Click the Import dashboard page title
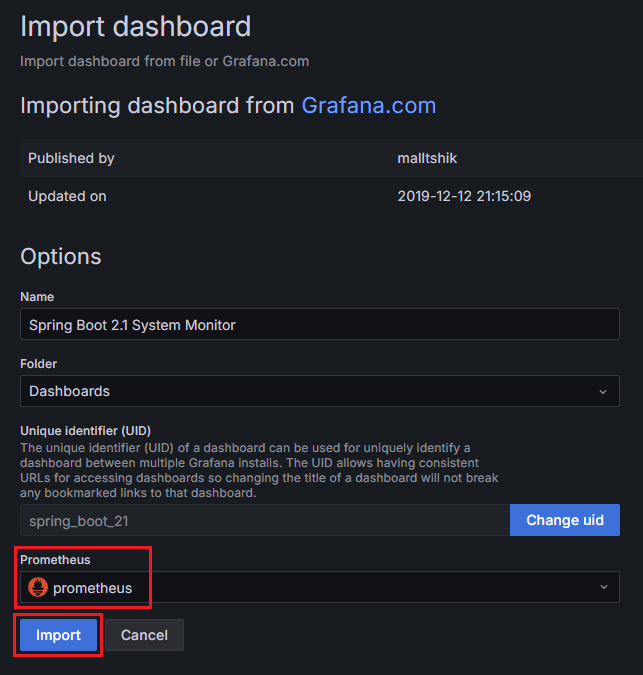The height and width of the screenshot is (675, 643). pyautogui.click(x=136, y=26)
